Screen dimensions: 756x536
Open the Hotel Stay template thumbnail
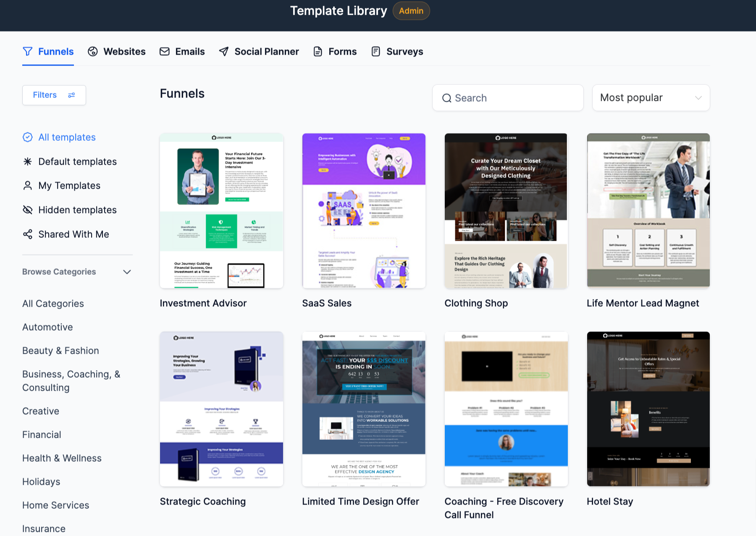pos(648,409)
